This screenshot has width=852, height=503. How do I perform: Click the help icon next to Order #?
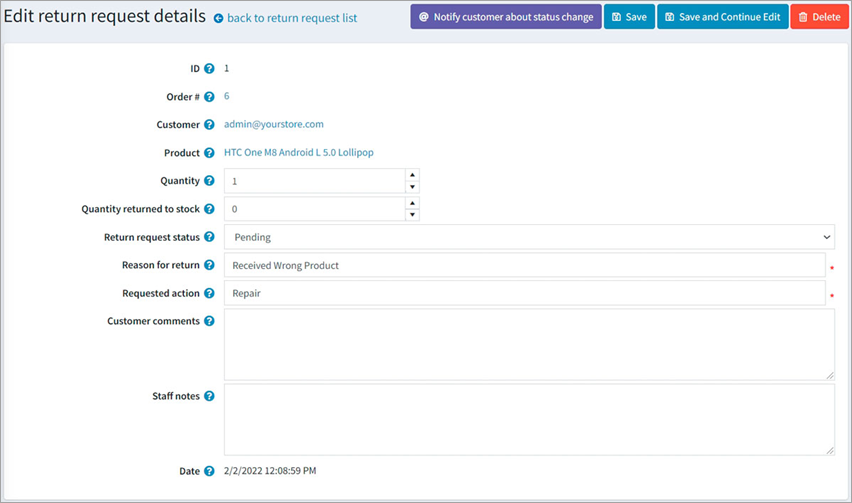(209, 97)
